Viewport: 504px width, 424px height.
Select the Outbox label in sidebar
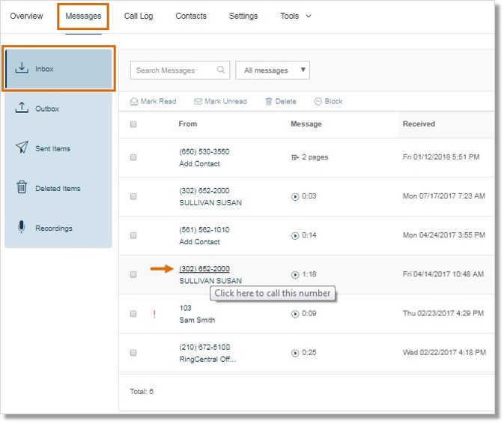click(47, 109)
